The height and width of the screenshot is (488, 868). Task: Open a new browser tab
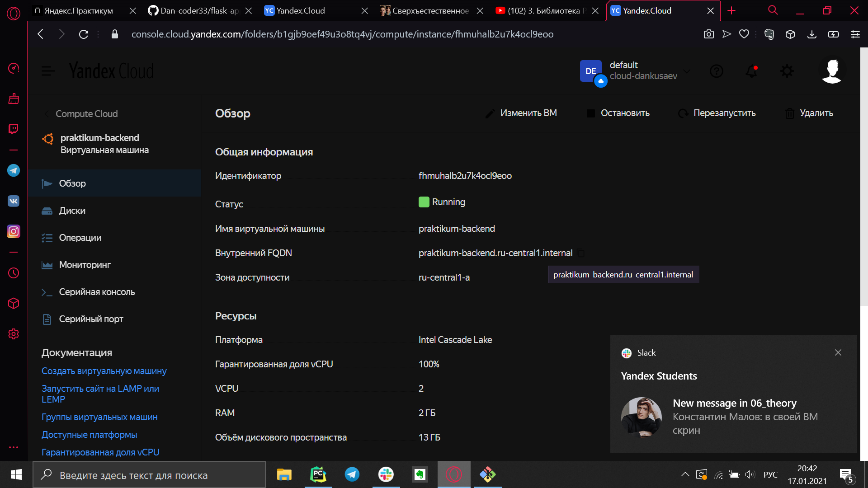(731, 10)
